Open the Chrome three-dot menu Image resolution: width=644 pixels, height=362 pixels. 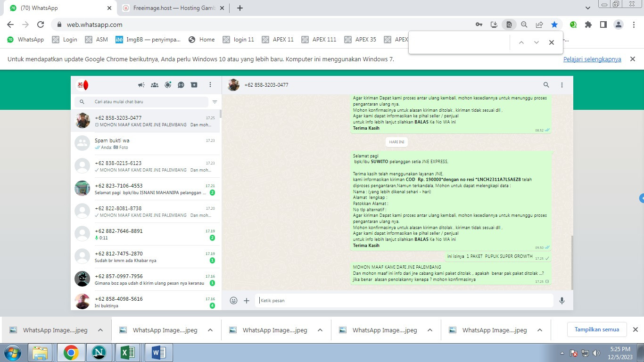tap(634, 25)
